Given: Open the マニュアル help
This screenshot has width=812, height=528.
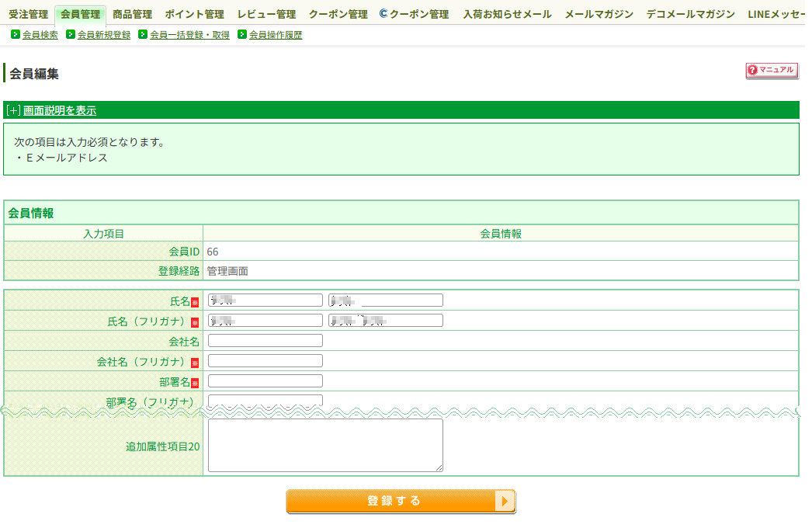Looking at the screenshot, I should [772, 70].
